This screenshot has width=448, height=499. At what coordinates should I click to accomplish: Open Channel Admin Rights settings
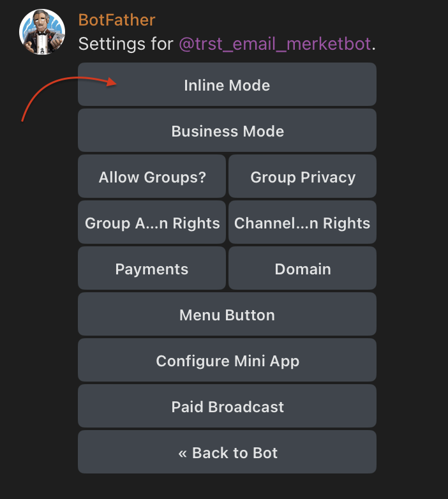point(302,223)
